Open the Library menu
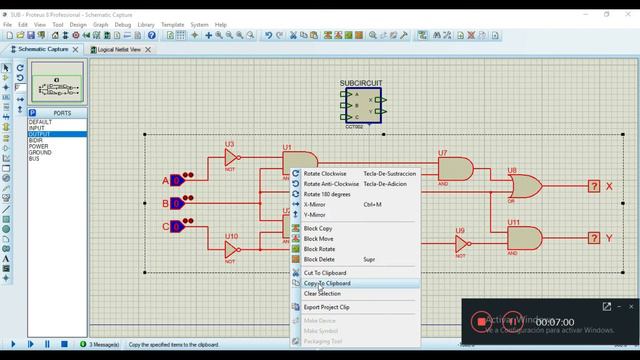Viewport: 640px width, 360px height. (x=146, y=25)
